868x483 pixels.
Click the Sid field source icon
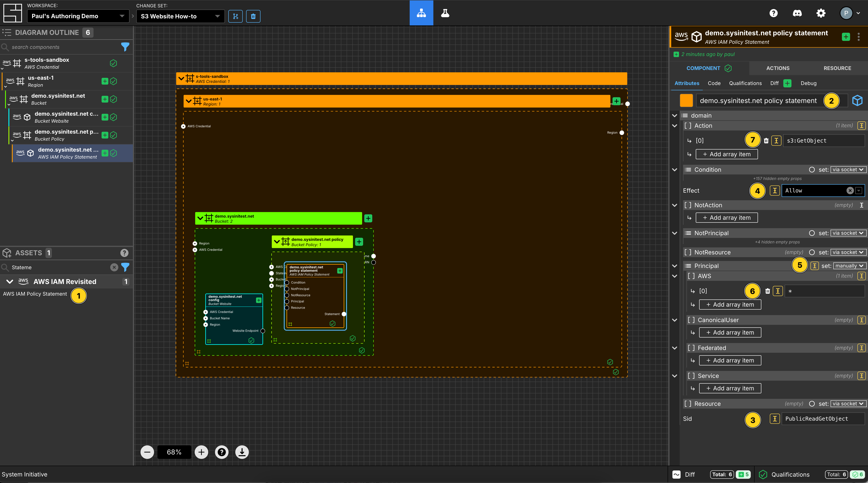click(775, 419)
